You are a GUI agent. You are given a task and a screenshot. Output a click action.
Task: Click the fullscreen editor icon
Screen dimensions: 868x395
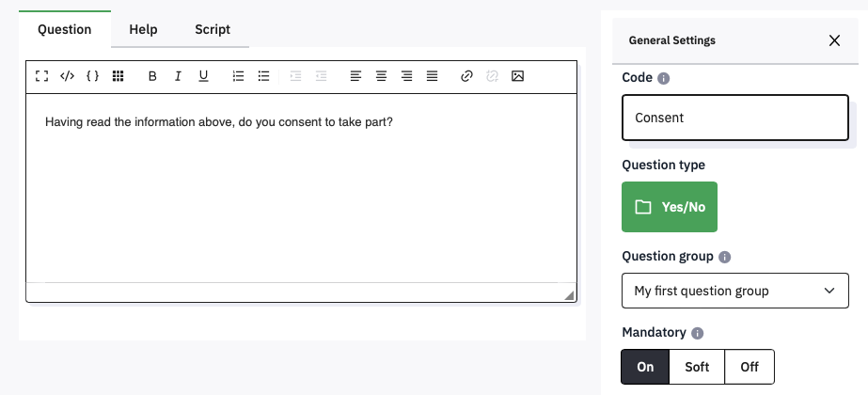(x=41, y=76)
